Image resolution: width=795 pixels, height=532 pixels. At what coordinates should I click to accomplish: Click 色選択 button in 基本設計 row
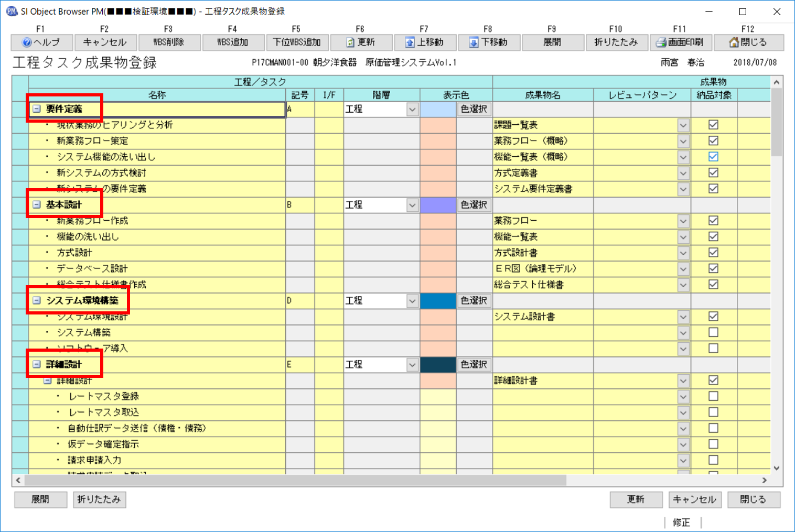474,205
